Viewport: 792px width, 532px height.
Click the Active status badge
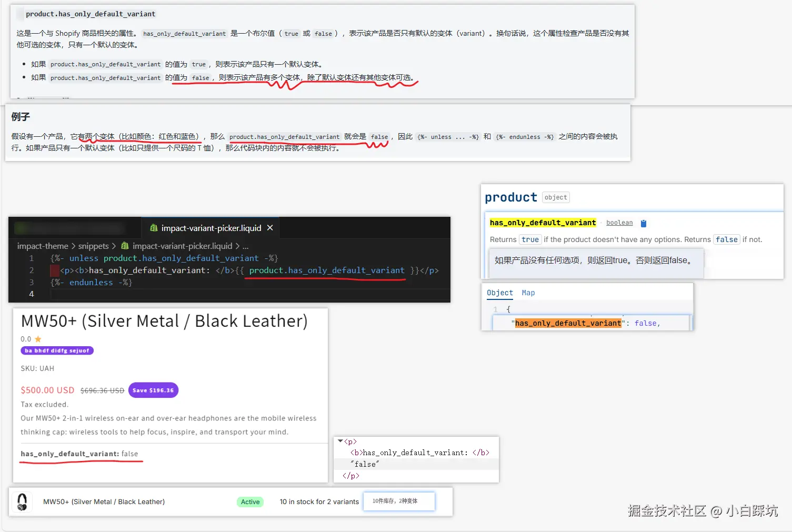coord(250,502)
